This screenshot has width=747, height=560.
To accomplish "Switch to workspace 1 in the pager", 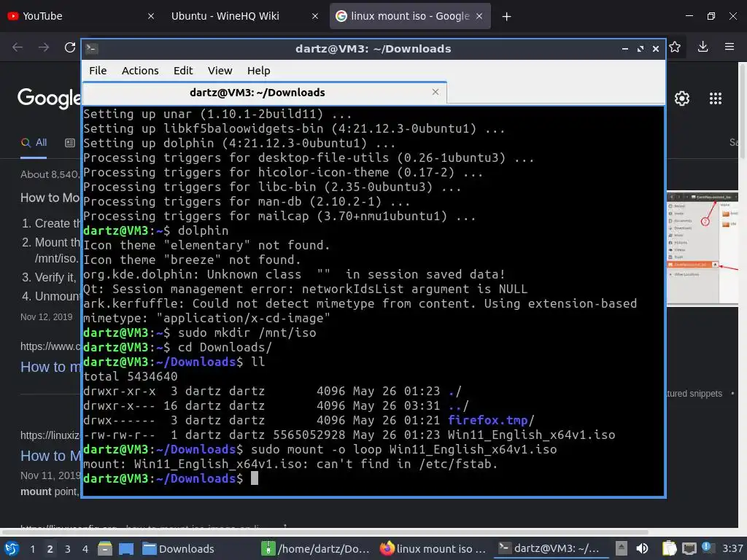I will [32, 549].
